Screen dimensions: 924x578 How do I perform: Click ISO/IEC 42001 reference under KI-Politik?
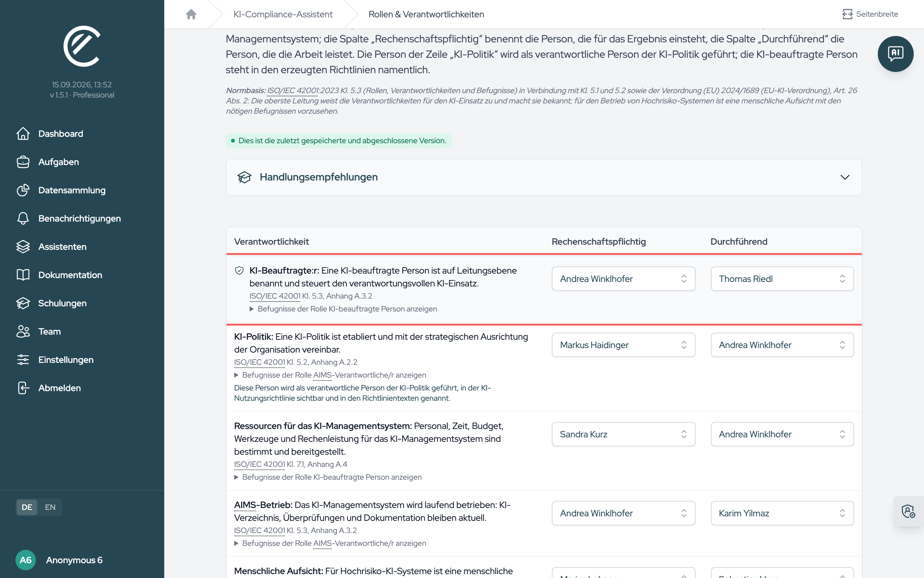(x=260, y=363)
